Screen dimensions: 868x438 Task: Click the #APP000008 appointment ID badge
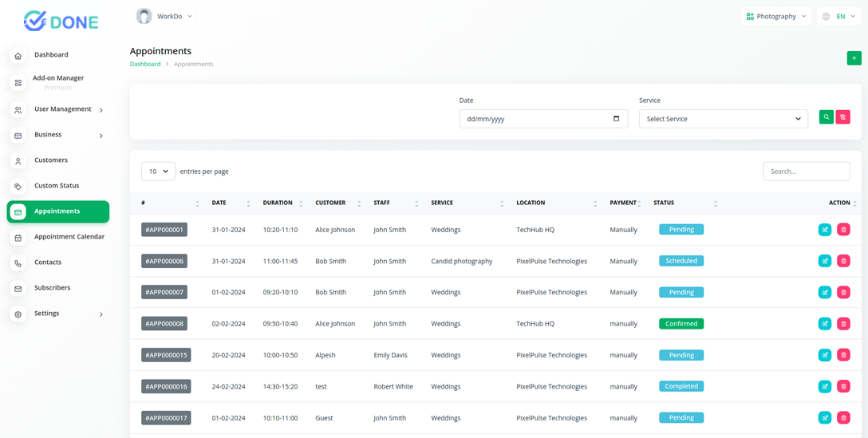tap(164, 323)
